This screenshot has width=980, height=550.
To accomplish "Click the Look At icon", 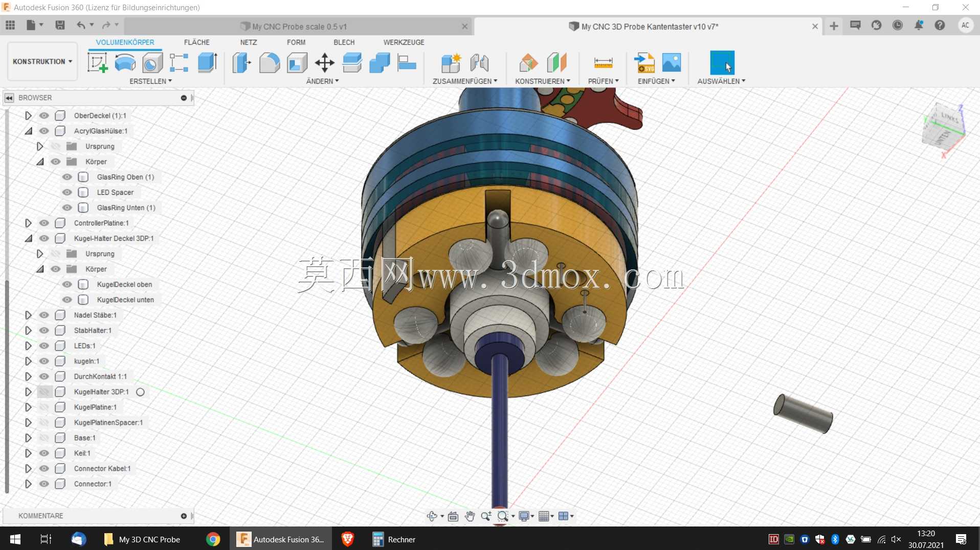I will (x=453, y=516).
